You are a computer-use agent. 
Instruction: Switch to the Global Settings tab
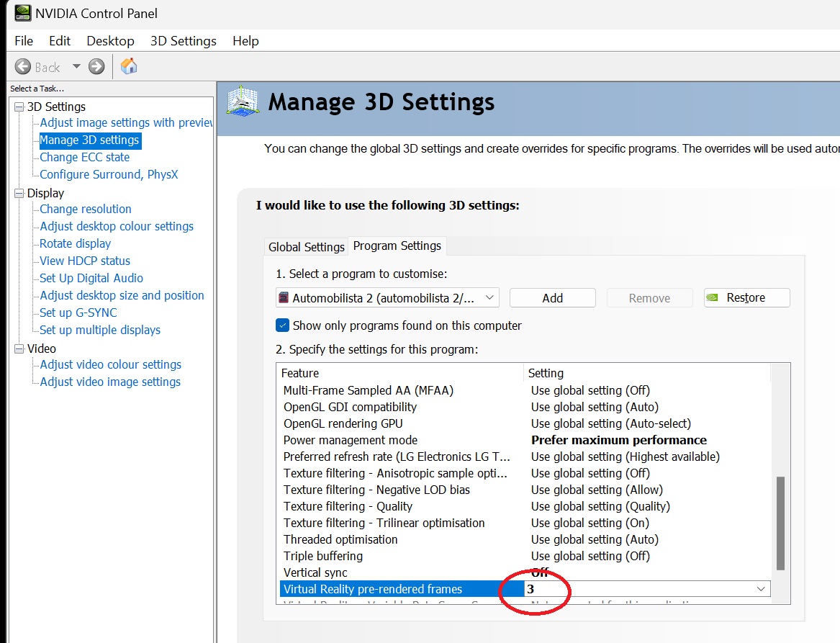point(306,247)
